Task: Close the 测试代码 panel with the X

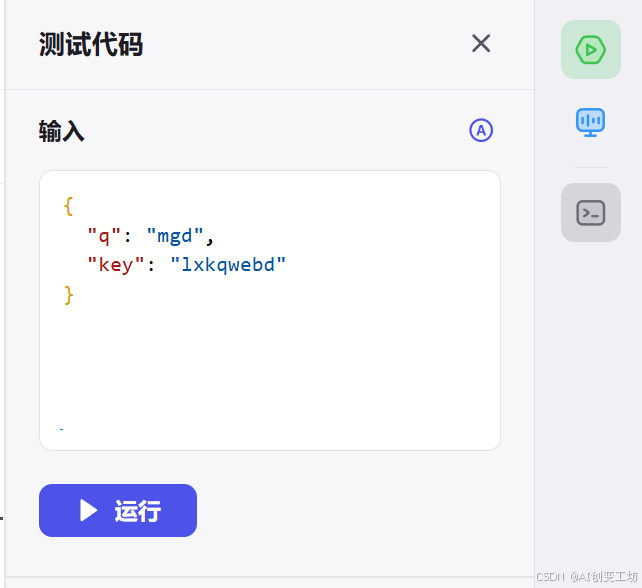Action: [481, 43]
